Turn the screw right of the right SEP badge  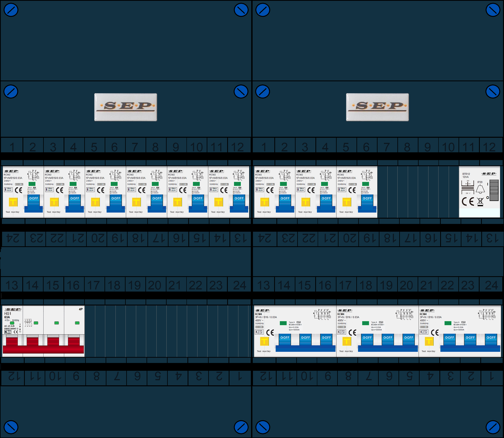pos(493,92)
